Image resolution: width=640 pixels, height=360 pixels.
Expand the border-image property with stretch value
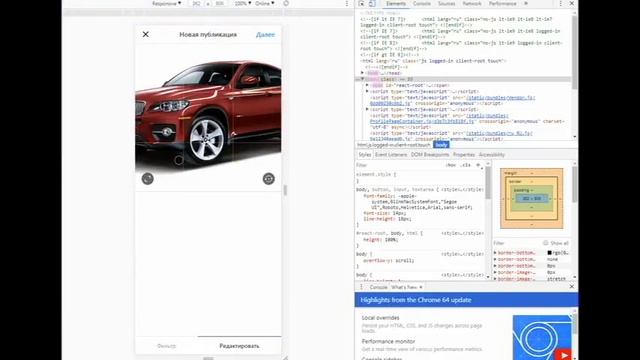click(x=495, y=279)
